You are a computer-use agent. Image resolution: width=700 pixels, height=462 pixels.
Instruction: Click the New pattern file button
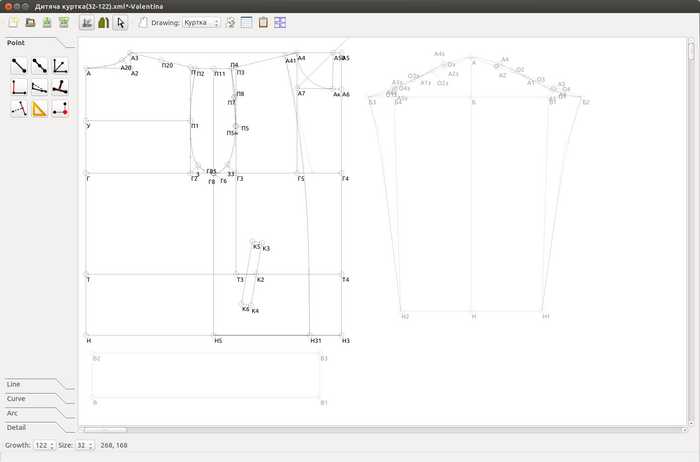(x=14, y=22)
